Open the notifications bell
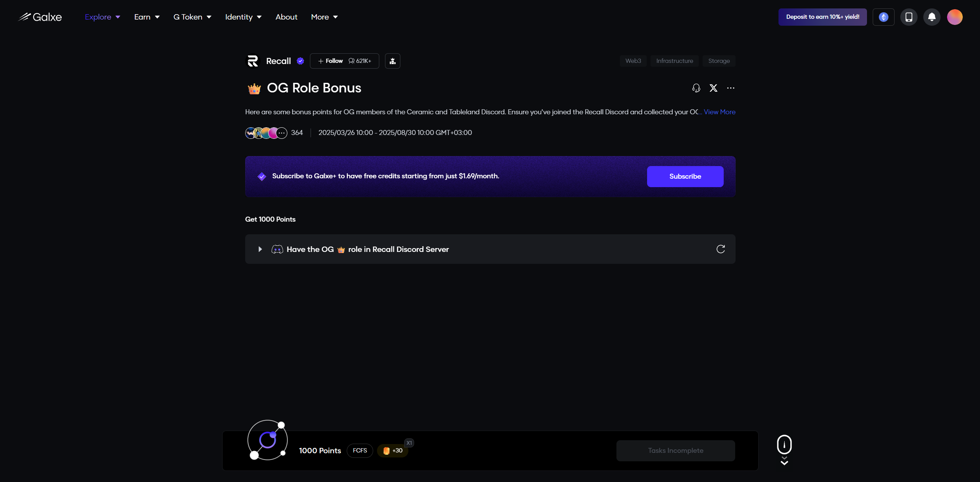 pyautogui.click(x=932, y=17)
